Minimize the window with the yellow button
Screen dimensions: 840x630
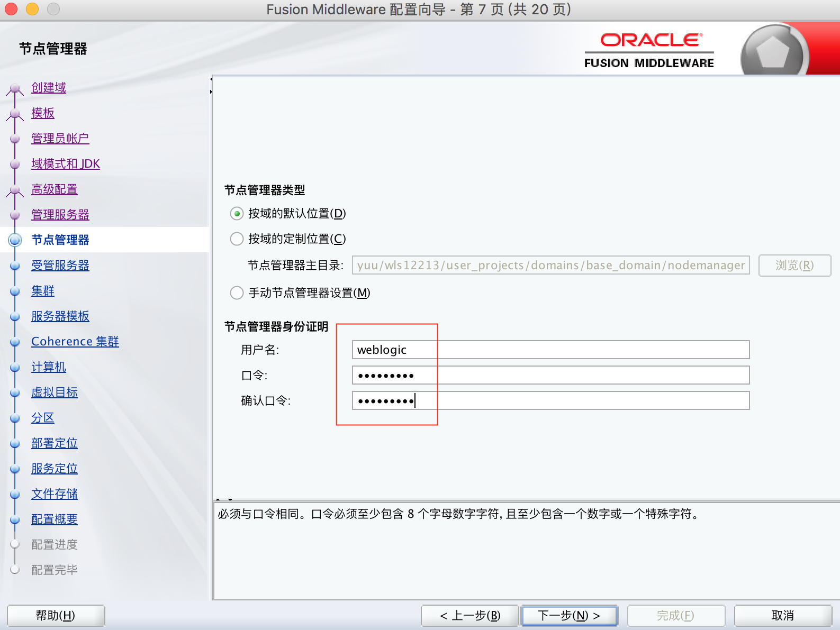click(32, 9)
